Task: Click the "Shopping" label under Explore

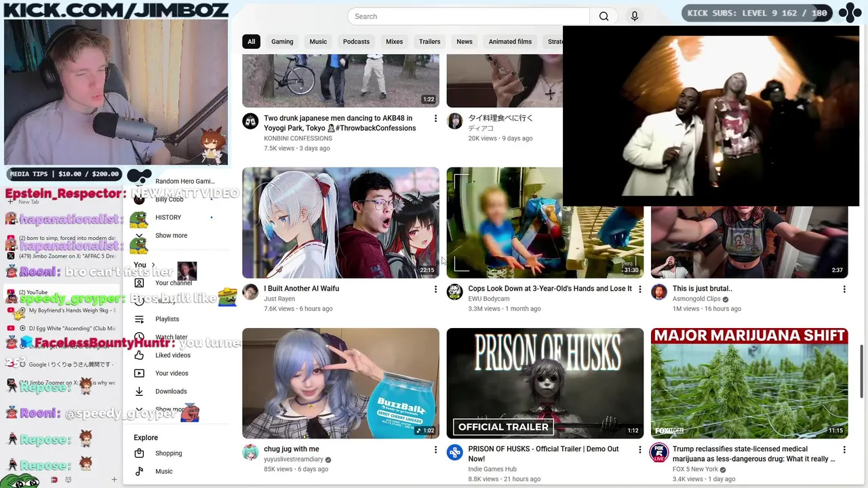Action: [168, 453]
